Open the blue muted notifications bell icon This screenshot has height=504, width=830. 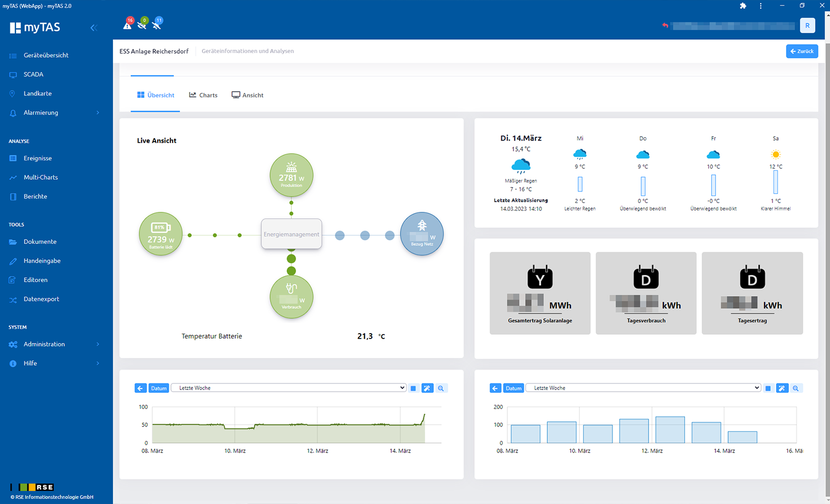[157, 24]
